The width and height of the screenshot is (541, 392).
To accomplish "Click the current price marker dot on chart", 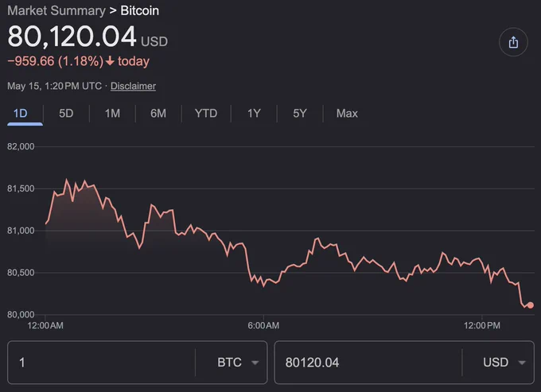I will tap(531, 305).
